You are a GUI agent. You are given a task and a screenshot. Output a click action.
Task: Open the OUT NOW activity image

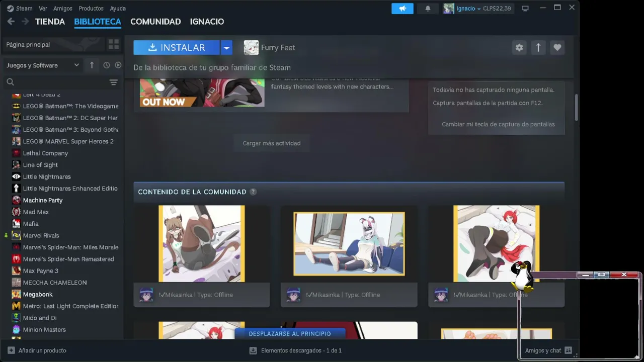point(202,93)
